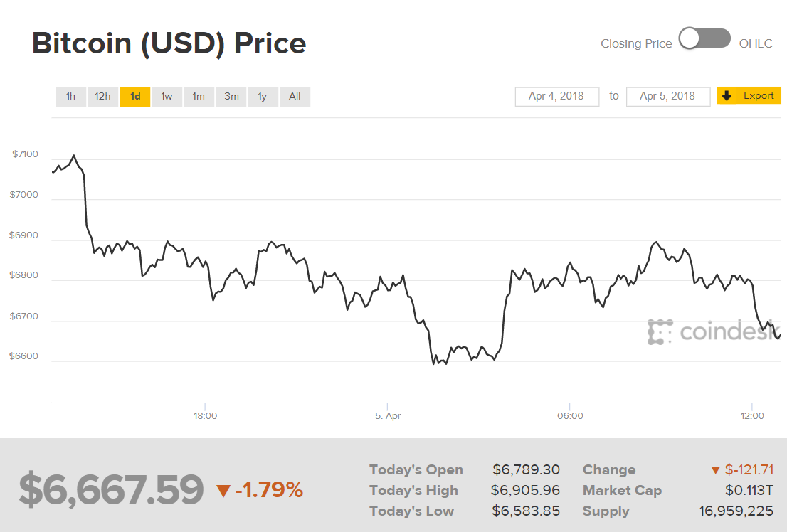This screenshot has width=787, height=532.
Task: Switch chart to 1w range
Action: pos(167,97)
